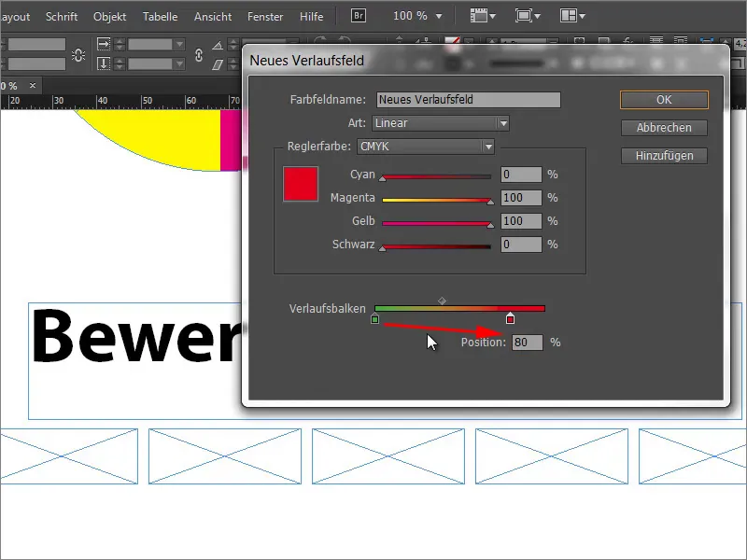Viewport: 747px width, 560px height.
Task: Click the Cyan percentage field
Action: (x=521, y=175)
